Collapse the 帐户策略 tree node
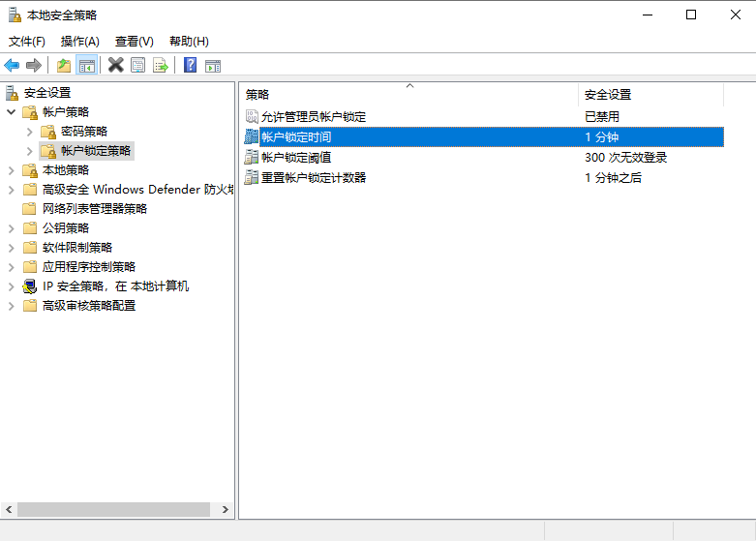 click(12, 112)
